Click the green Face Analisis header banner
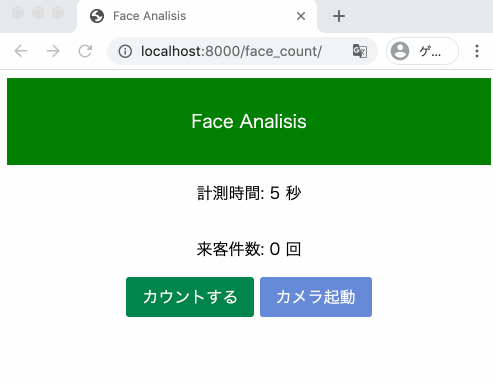 [249, 121]
